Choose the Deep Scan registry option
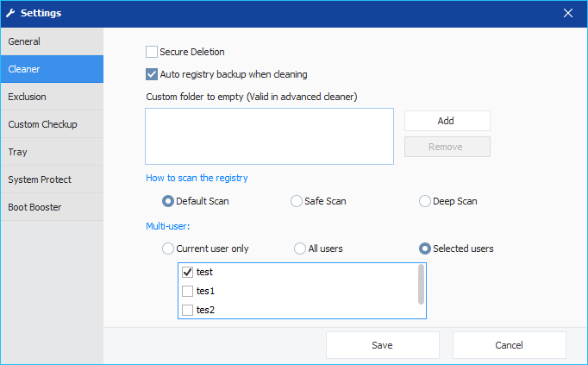Viewport: 588px width, 365px height. pos(424,201)
